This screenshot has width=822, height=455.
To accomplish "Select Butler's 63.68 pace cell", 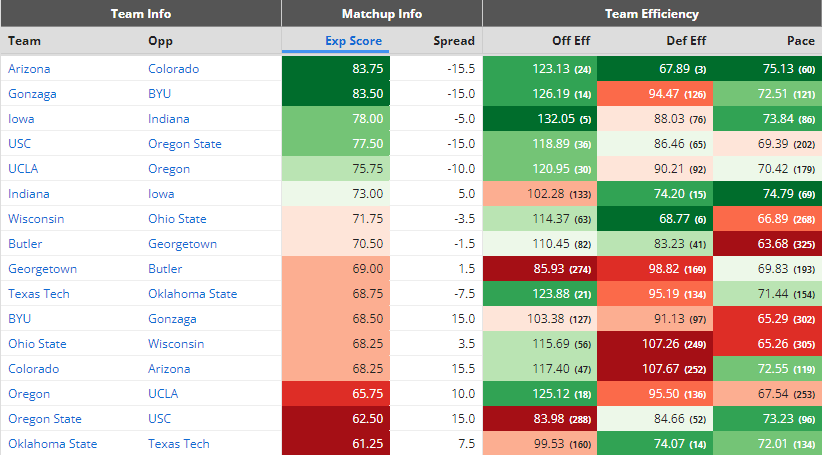I will 767,244.
